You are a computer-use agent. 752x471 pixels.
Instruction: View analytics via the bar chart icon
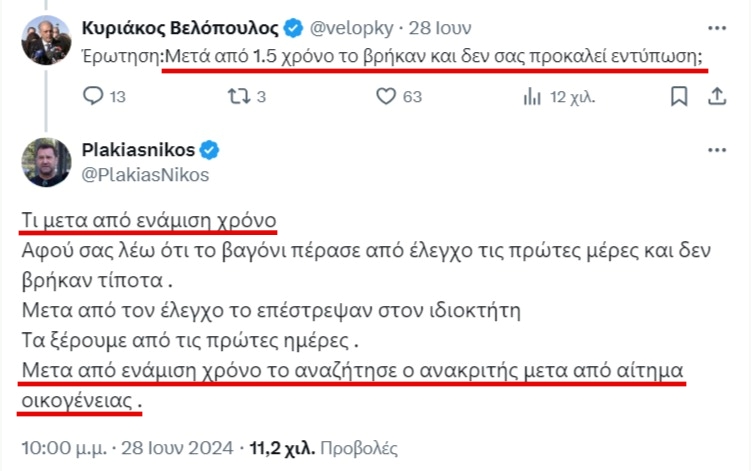532,96
